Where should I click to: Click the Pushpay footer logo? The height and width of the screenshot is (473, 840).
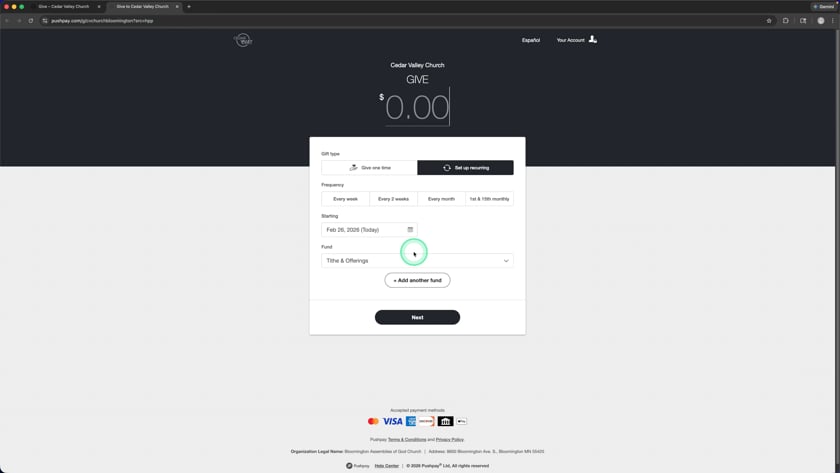pos(358,466)
